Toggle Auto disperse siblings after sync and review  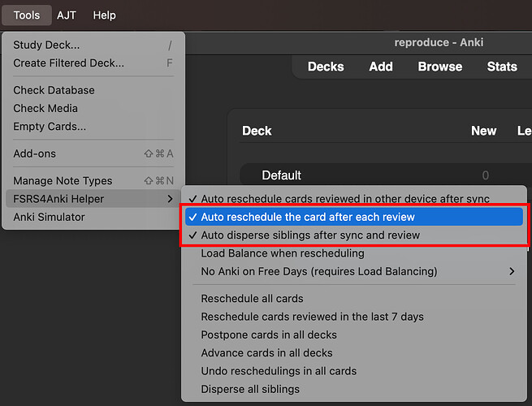[354, 235]
